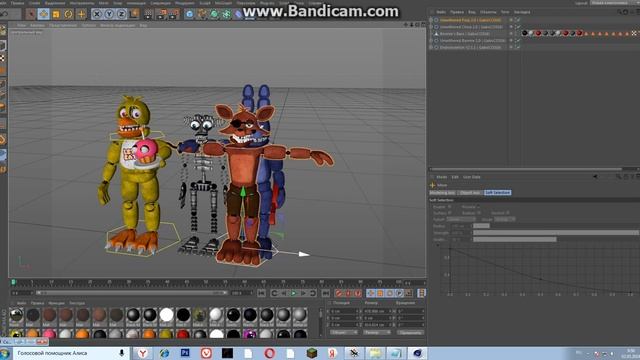Select the pink material ball
The image size is (640, 360).
(x=49, y=334)
